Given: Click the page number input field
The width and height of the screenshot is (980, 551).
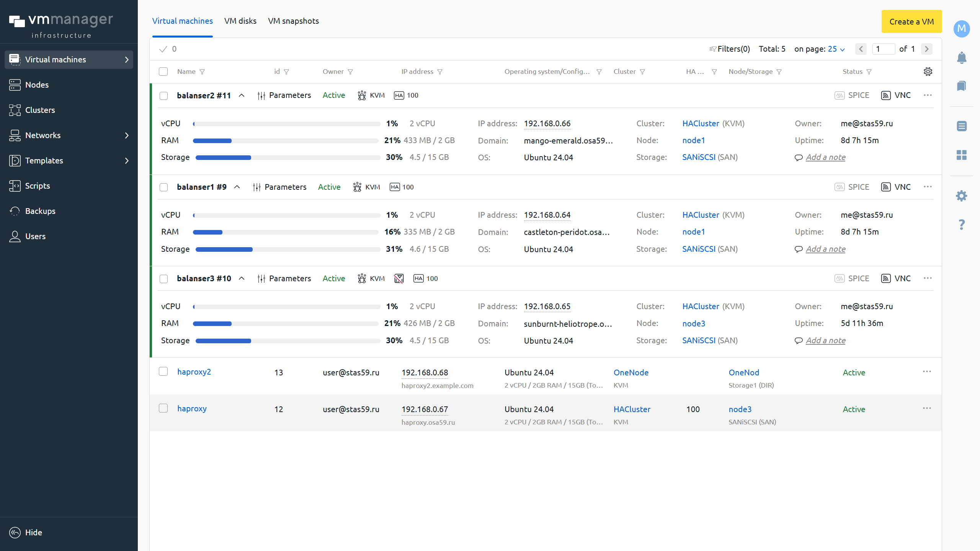Looking at the screenshot, I should pos(883,49).
